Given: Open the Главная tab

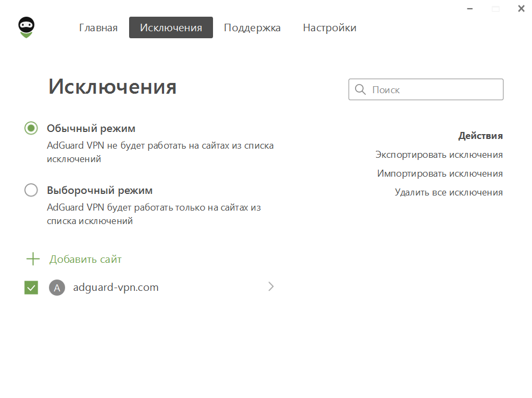Looking at the screenshot, I should coord(98,27).
